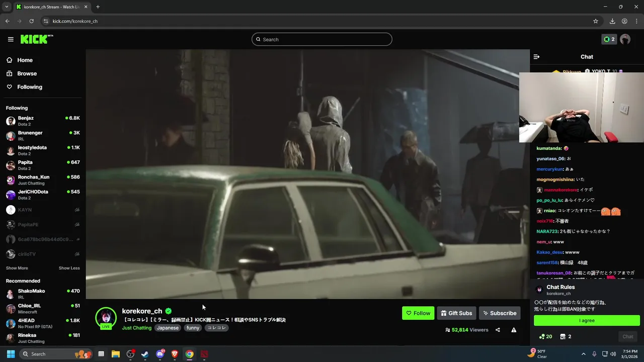Go back in browser
This screenshot has height=362, width=644.
[7, 21]
